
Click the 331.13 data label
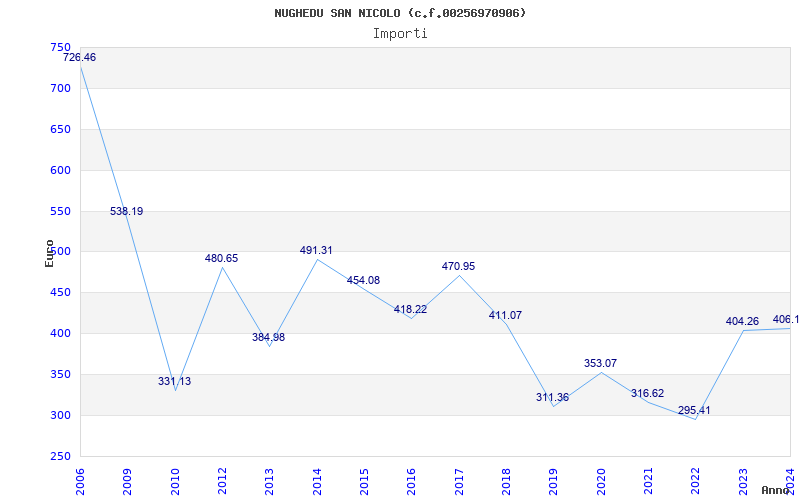point(174,381)
